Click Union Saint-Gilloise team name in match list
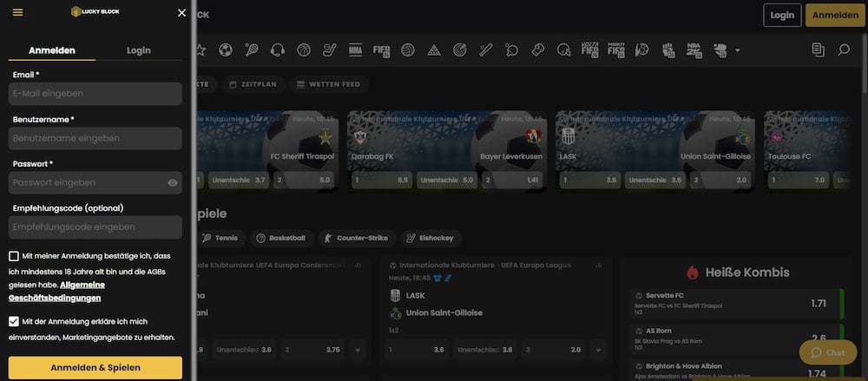868x381 pixels. click(x=444, y=313)
